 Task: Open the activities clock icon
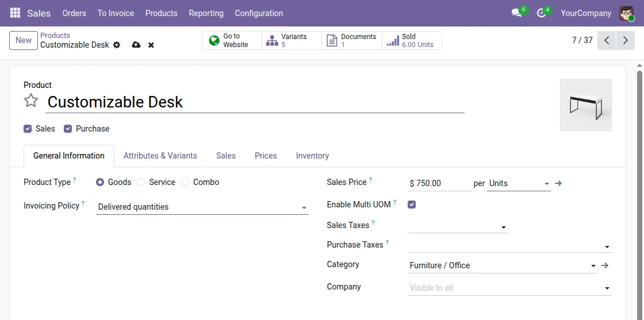(540, 13)
